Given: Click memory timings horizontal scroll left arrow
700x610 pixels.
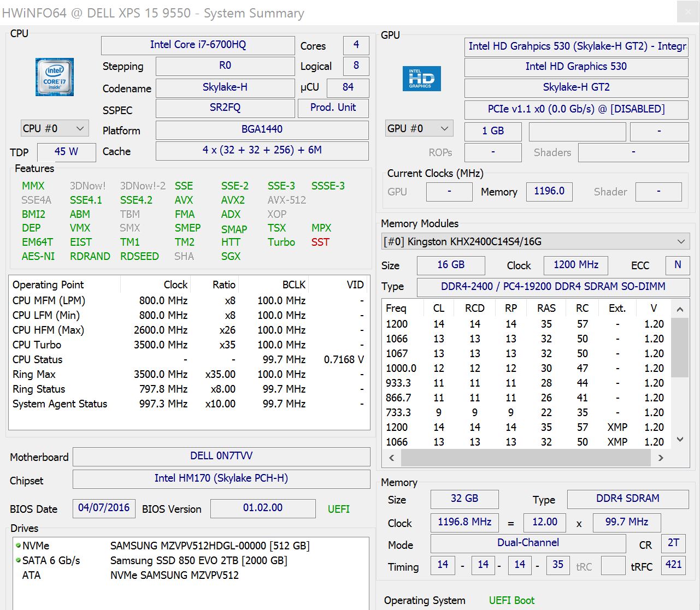Looking at the screenshot, I should (x=391, y=458).
